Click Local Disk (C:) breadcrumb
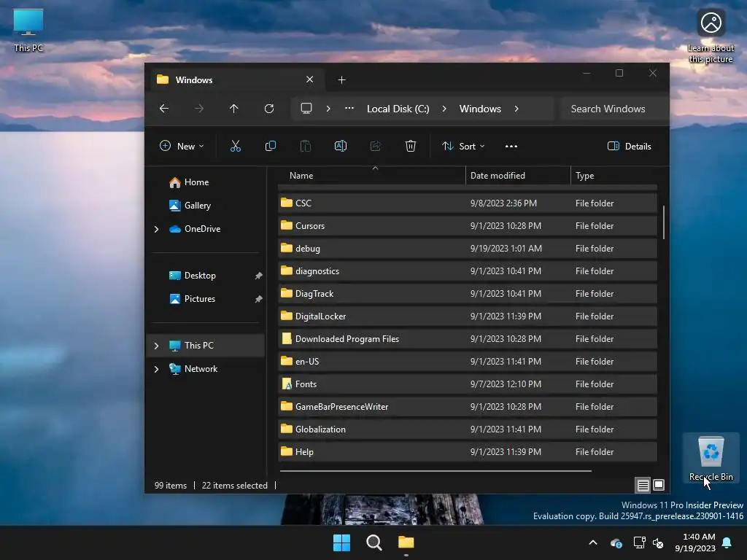This screenshot has width=747, height=560. point(398,109)
